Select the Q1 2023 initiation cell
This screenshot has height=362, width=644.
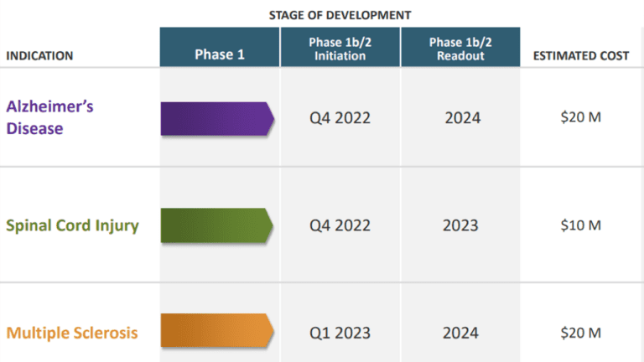coord(340,333)
